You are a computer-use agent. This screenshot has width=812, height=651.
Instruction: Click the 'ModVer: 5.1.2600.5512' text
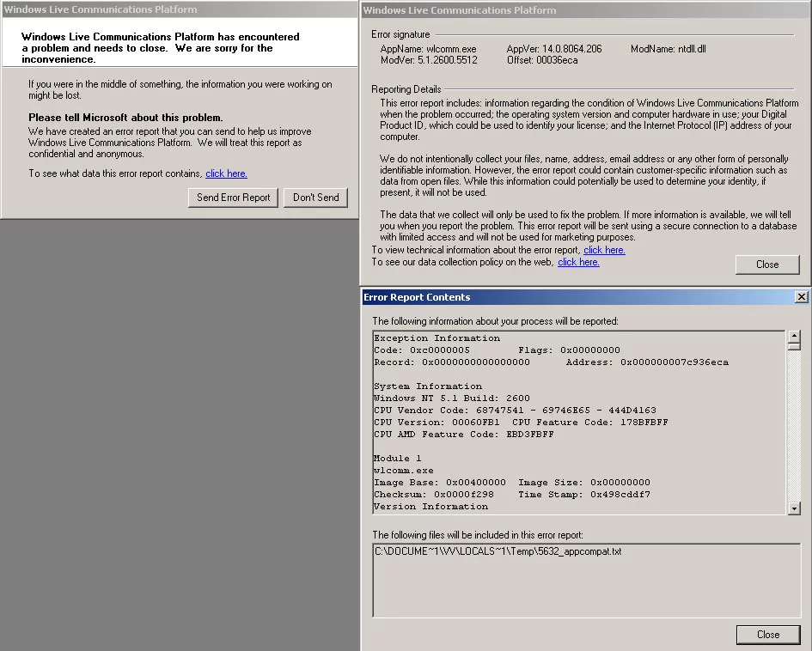429,60
